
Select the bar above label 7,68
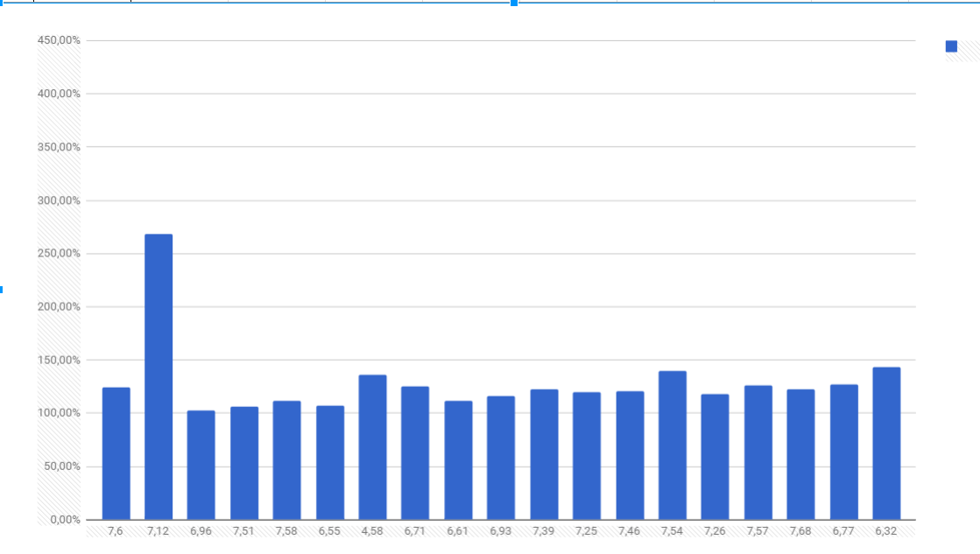[x=800, y=455]
